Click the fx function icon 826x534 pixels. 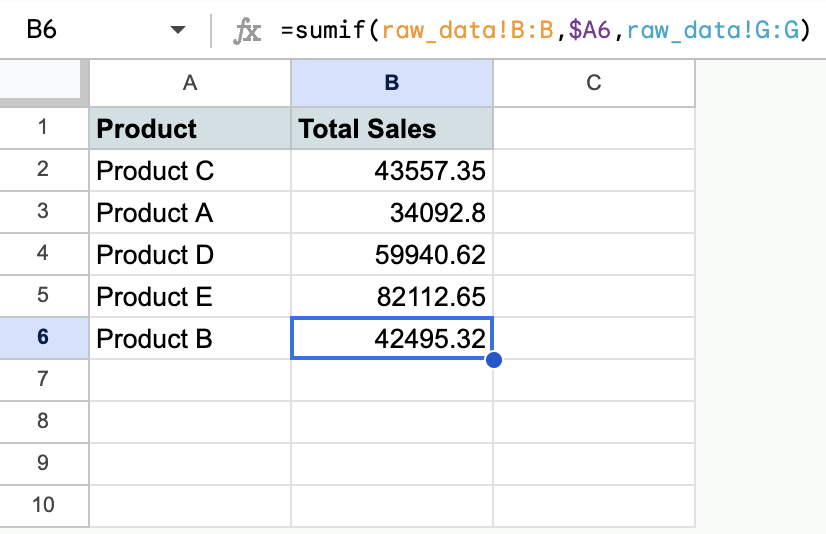(x=247, y=31)
